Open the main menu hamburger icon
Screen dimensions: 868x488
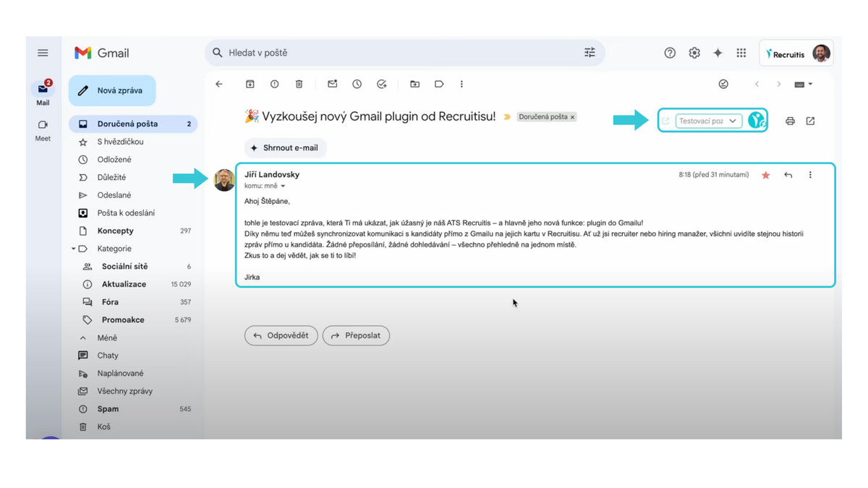(43, 53)
